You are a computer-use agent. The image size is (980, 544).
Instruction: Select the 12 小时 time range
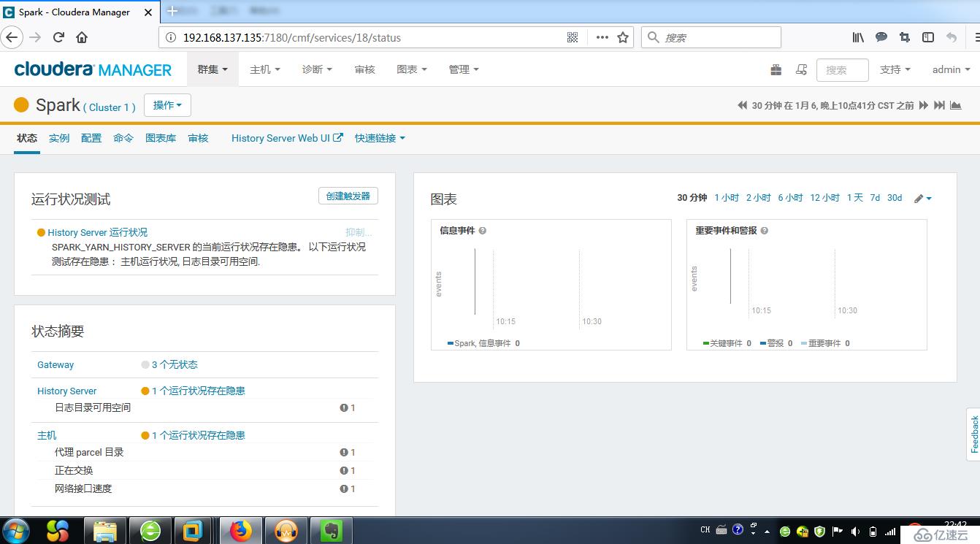click(824, 198)
